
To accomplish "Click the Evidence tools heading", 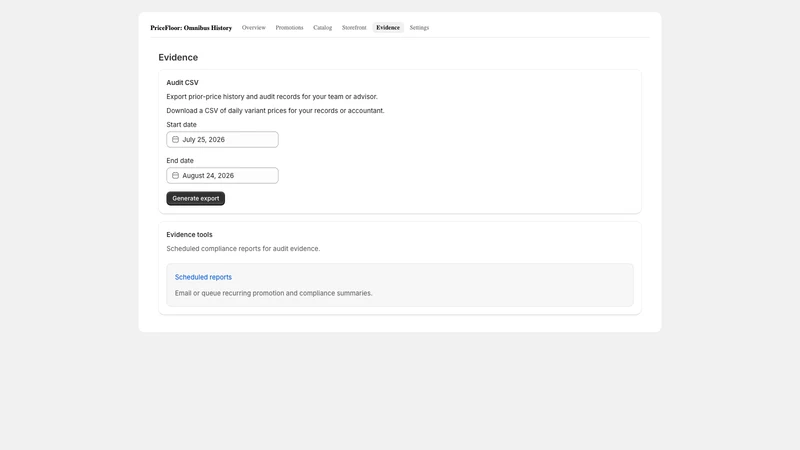I will pyautogui.click(x=189, y=235).
